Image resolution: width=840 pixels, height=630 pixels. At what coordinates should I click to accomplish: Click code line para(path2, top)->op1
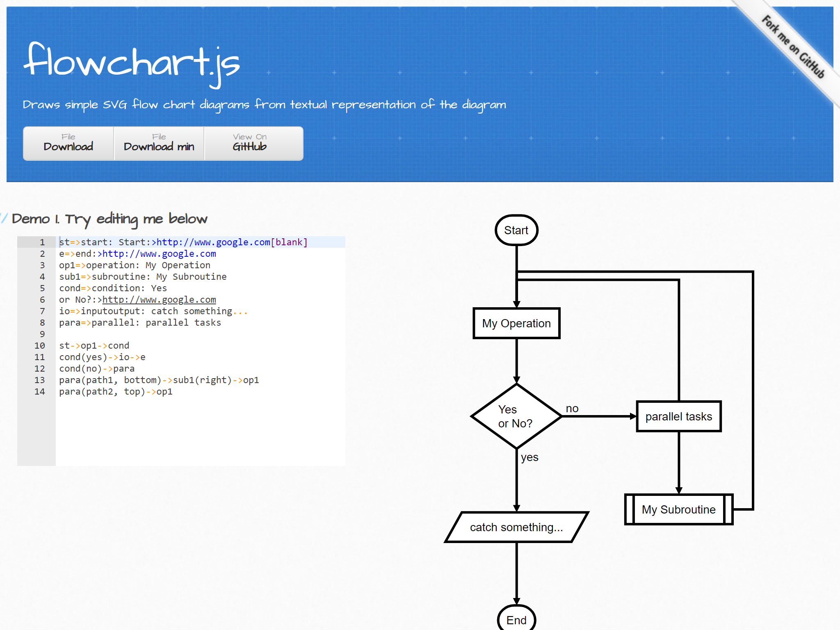coord(116,391)
